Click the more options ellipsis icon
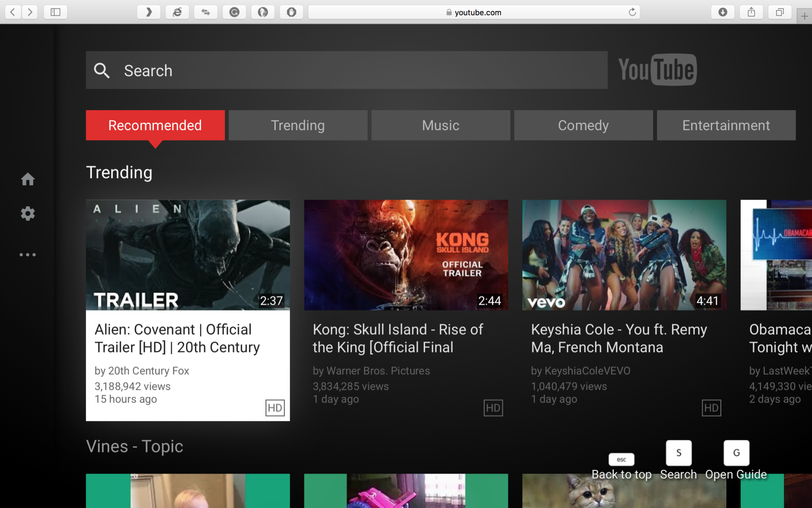The height and width of the screenshot is (508, 812). [x=27, y=254]
